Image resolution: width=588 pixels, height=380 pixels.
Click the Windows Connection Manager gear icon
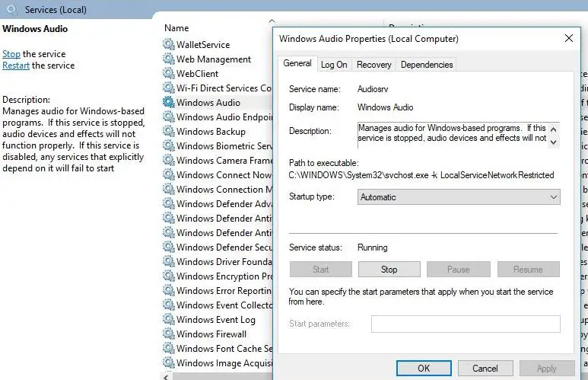pyautogui.click(x=169, y=189)
